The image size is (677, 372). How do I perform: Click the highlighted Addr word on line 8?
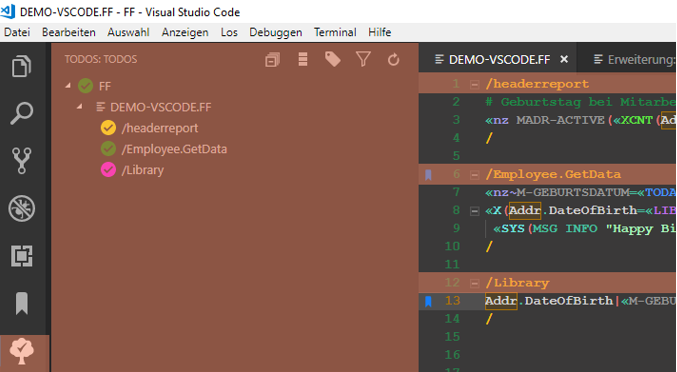pos(525,211)
